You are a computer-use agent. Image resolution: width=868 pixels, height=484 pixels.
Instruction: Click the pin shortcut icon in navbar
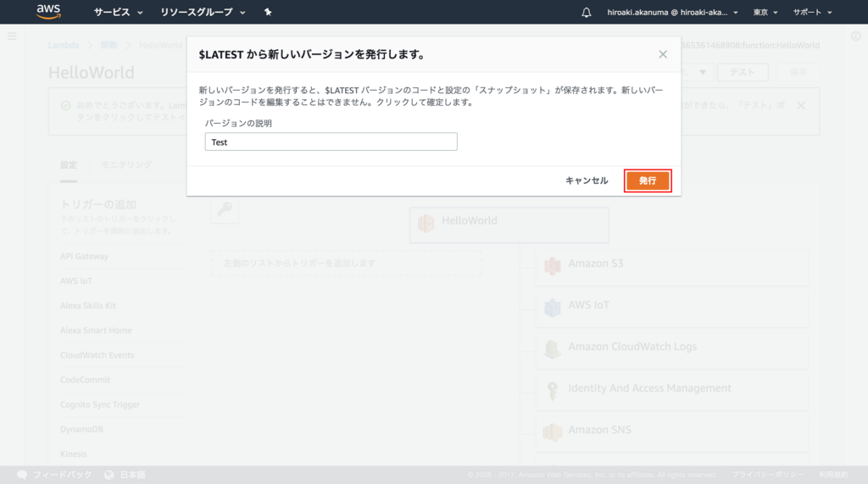(268, 12)
